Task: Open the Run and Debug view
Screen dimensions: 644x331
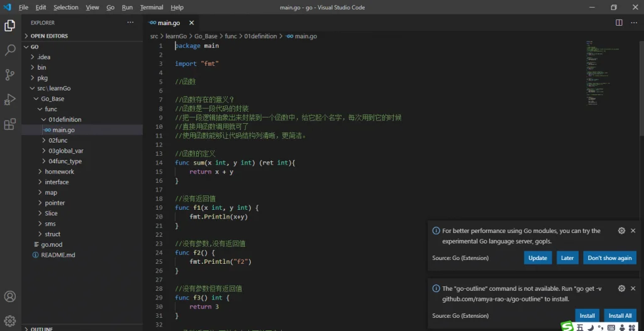Action: pos(10,99)
